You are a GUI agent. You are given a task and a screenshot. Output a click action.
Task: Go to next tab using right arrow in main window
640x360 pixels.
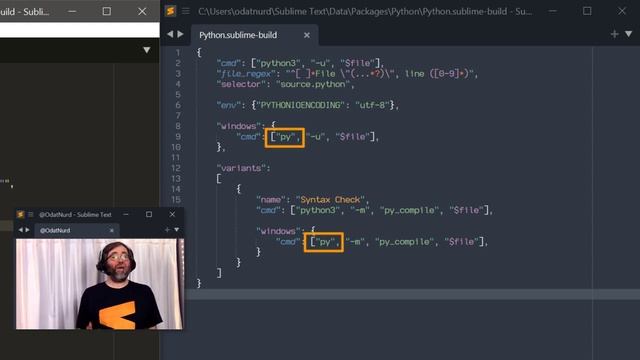[180, 34]
